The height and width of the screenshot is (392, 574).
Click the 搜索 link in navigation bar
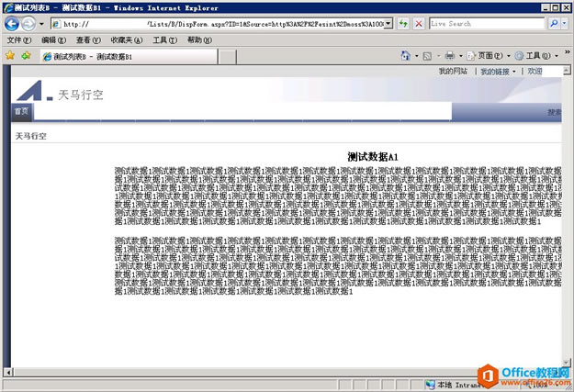click(554, 112)
